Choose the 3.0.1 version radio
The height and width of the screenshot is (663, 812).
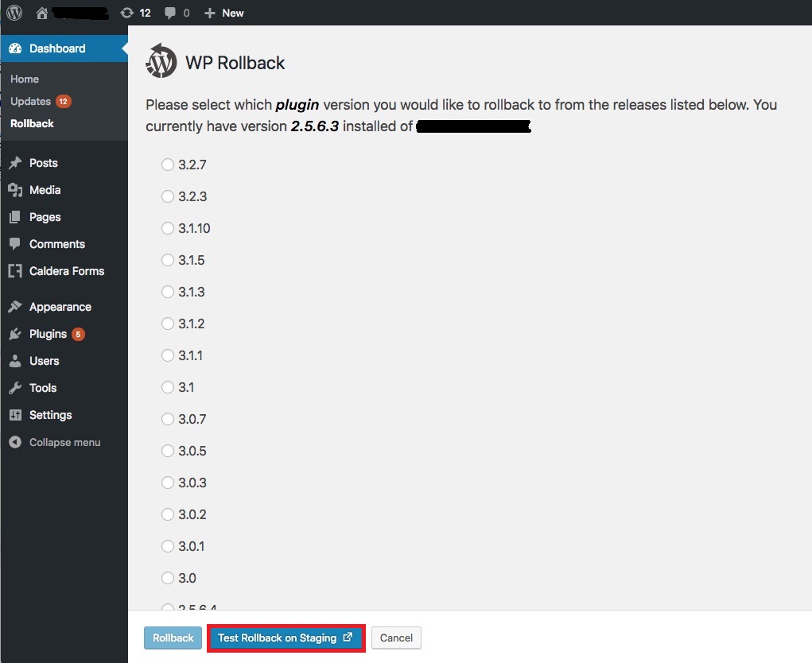point(167,546)
